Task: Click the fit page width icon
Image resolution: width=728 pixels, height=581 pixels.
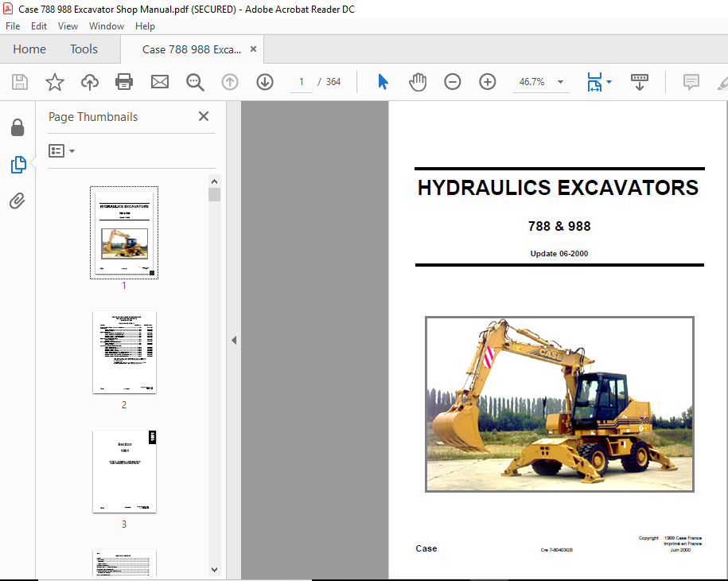Action: click(x=595, y=82)
